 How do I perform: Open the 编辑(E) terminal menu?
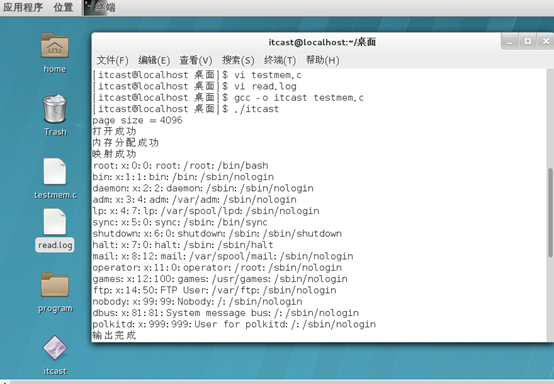coord(154,60)
